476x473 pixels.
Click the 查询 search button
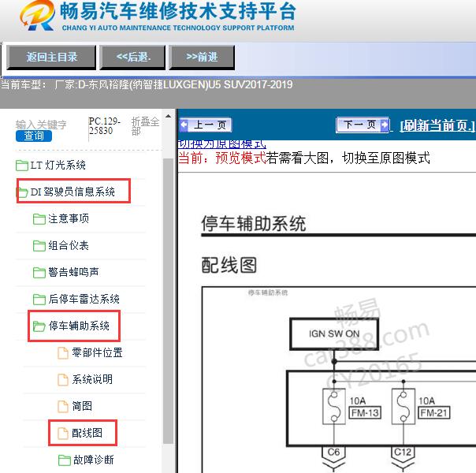pos(34,136)
